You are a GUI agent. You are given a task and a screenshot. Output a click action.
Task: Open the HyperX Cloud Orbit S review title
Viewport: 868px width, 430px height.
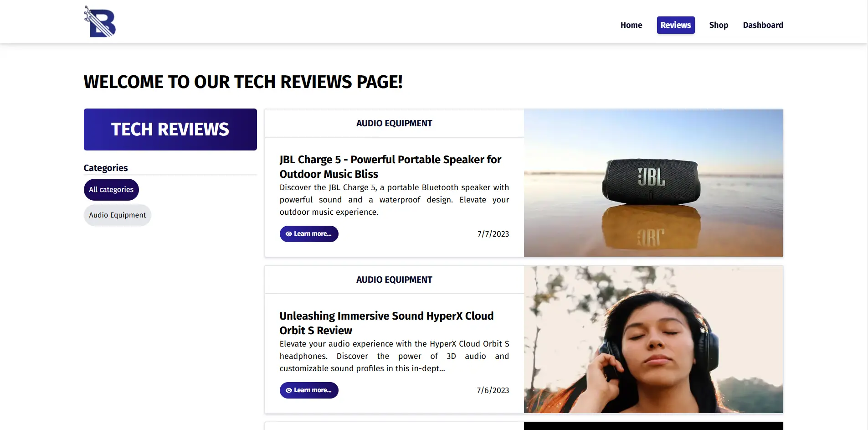386,323
